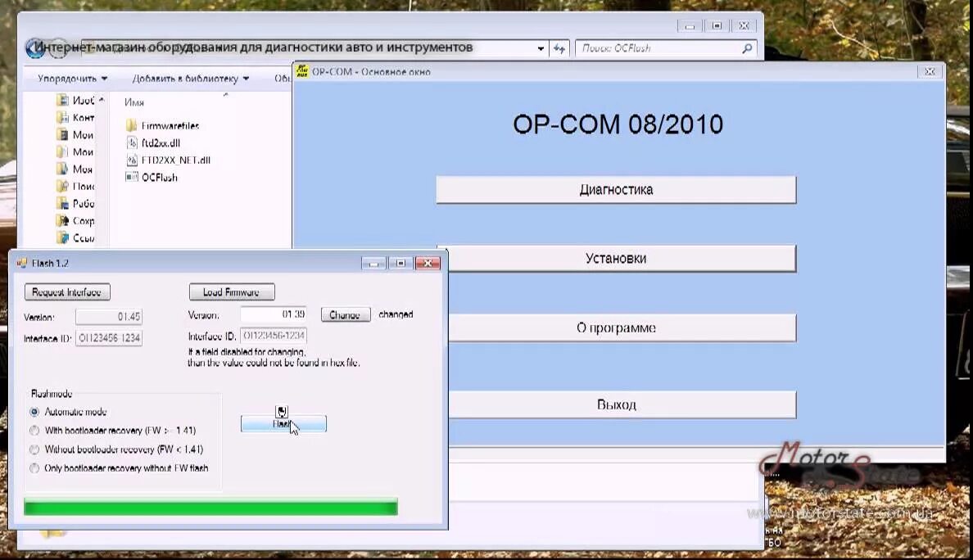This screenshot has width=973, height=560.
Task: Click the search magnifier icon in Explorer
Action: (747, 47)
